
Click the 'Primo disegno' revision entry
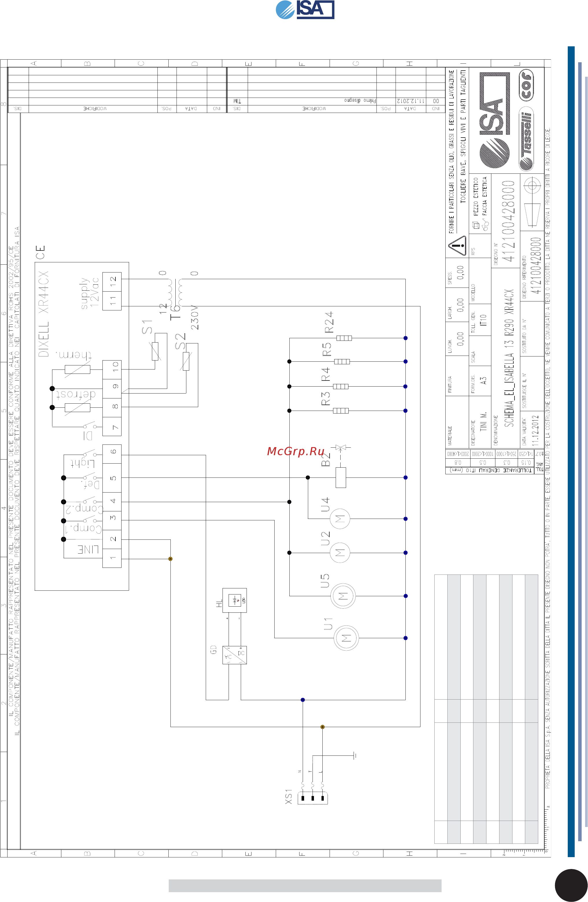pyautogui.click(x=360, y=101)
